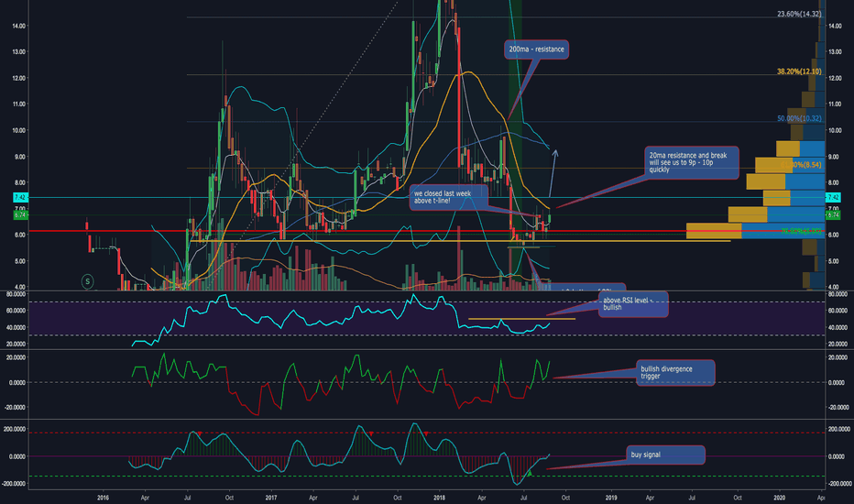Image resolution: width=854 pixels, height=504 pixels.
Task: Click the longest gold volume profile bar
Action: 714,231
